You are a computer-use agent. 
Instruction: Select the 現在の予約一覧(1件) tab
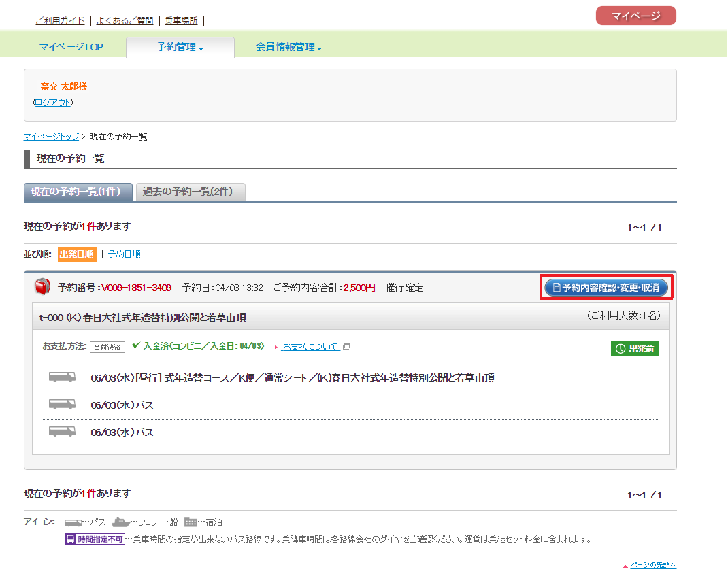coord(78,192)
